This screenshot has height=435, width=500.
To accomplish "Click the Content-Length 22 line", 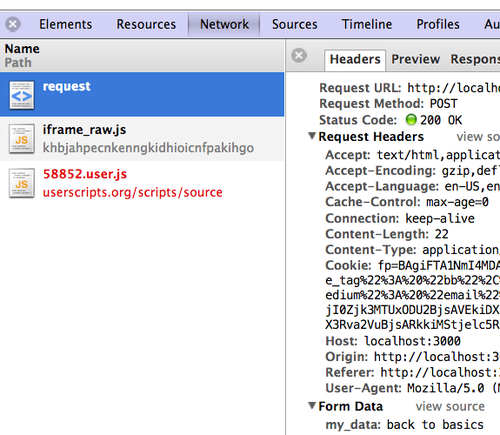I will [x=387, y=234].
